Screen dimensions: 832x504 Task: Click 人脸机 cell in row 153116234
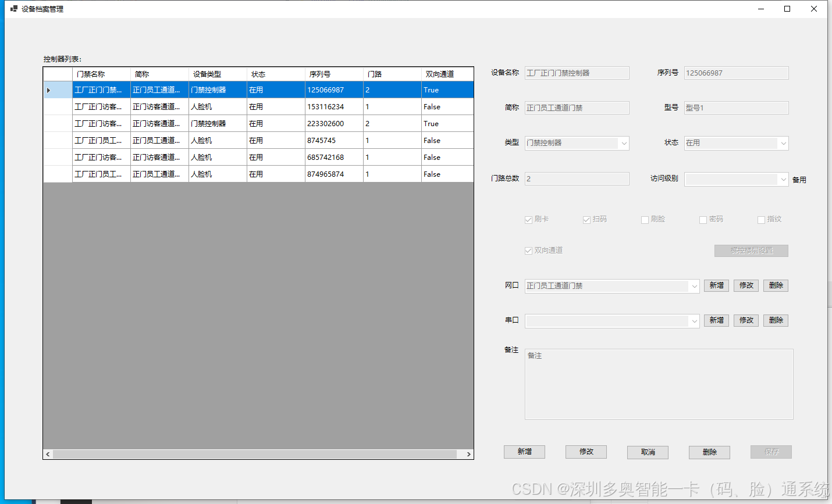point(218,107)
